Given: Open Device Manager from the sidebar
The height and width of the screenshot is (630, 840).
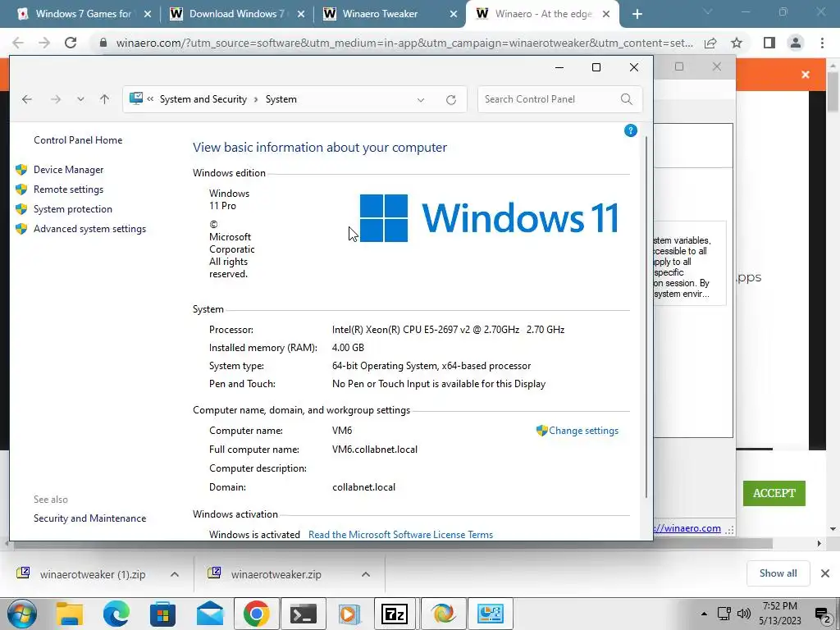Looking at the screenshot, I should point(68,170).
